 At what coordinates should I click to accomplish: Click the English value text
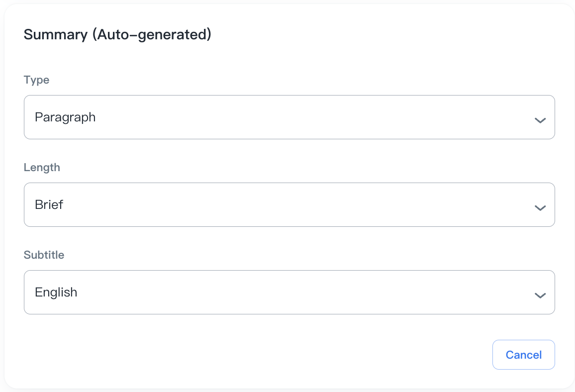coord(56,292)
